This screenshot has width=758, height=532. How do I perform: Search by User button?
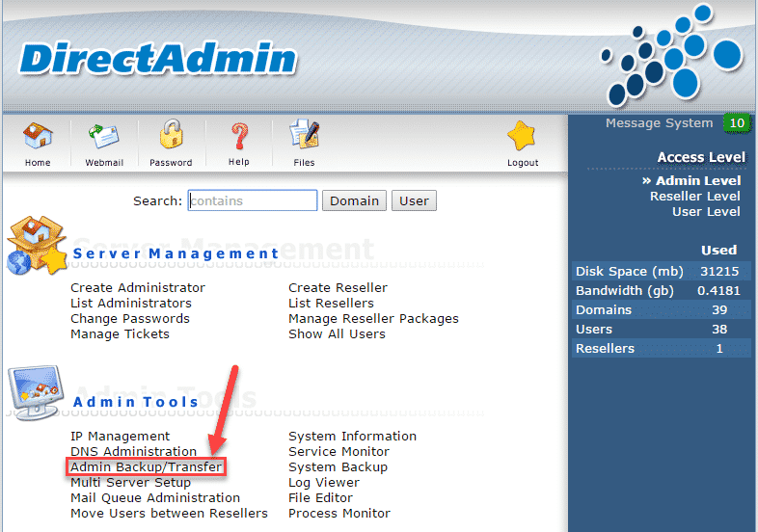pyautogui.click(x=414, y=200)
